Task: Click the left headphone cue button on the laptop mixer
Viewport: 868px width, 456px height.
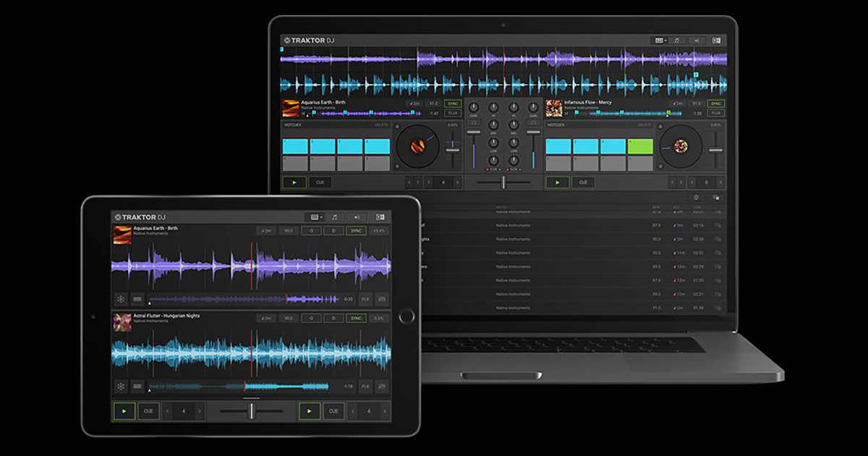Action: pyautogui.click(x=474, y=122)
